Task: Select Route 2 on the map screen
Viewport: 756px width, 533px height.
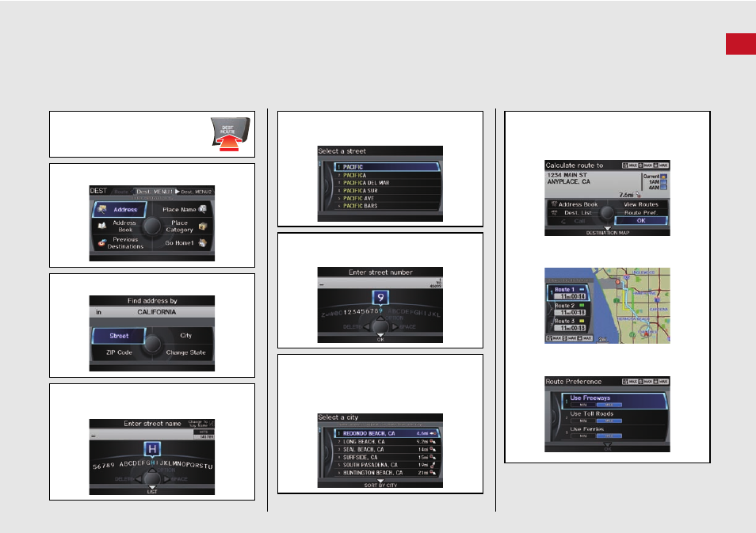Action: [x=569, y=309]
